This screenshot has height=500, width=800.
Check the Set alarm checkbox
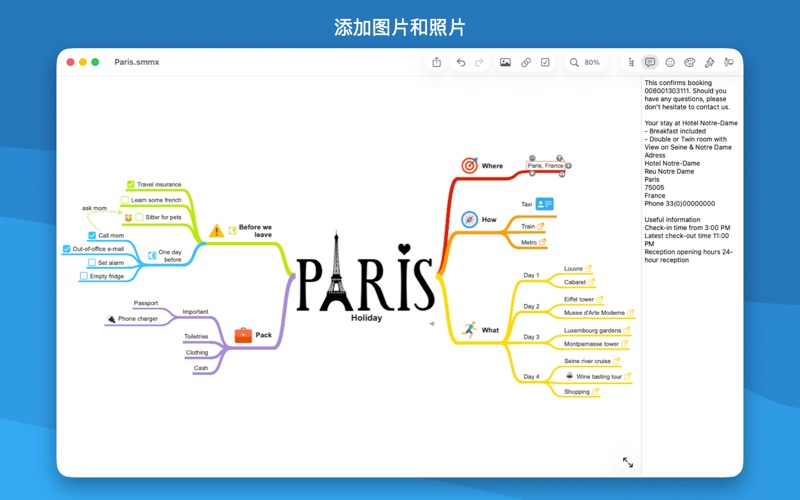coord(90,262)
